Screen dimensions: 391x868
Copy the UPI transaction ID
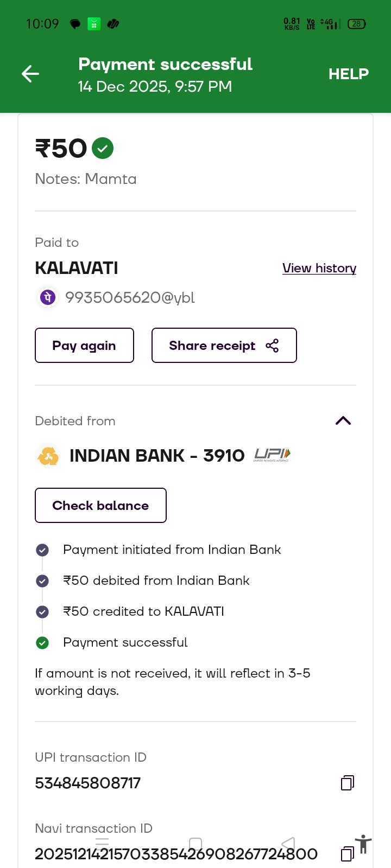(348, 782)
